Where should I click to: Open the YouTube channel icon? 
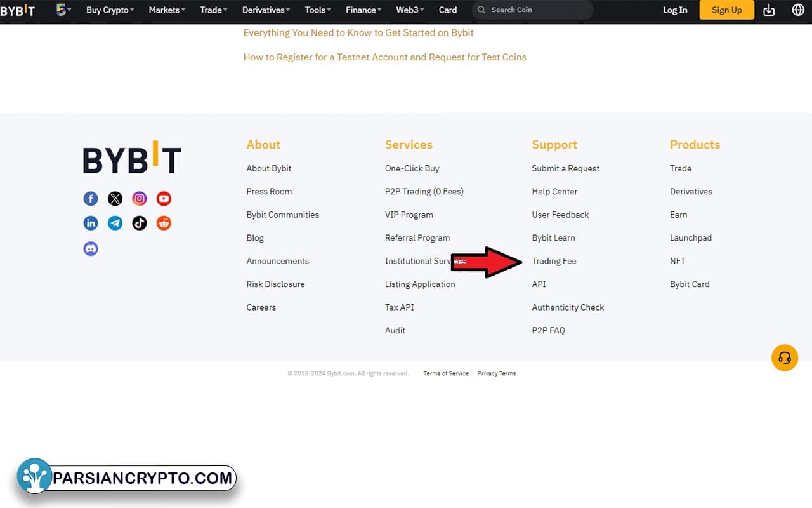click(x=164, y=199)
